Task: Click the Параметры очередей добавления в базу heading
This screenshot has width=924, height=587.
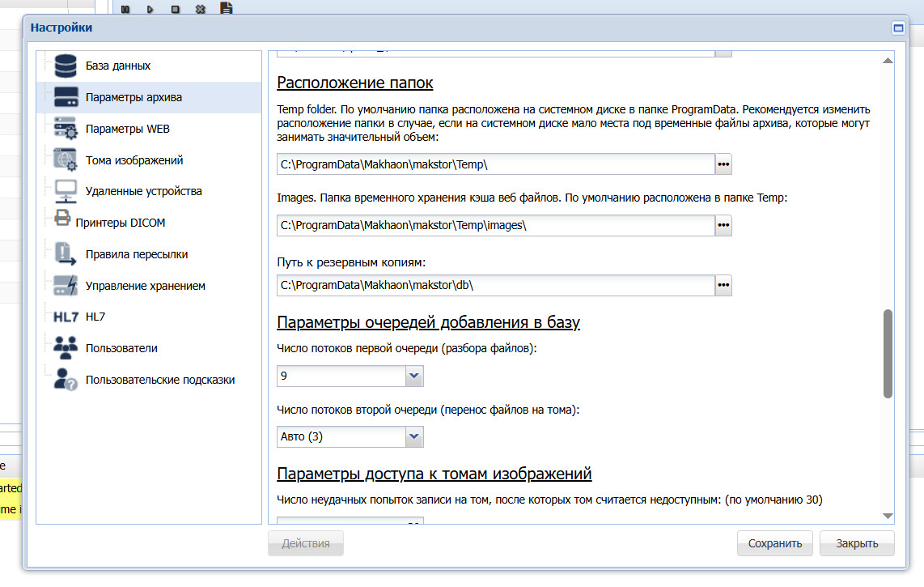Action: (428, 322)
